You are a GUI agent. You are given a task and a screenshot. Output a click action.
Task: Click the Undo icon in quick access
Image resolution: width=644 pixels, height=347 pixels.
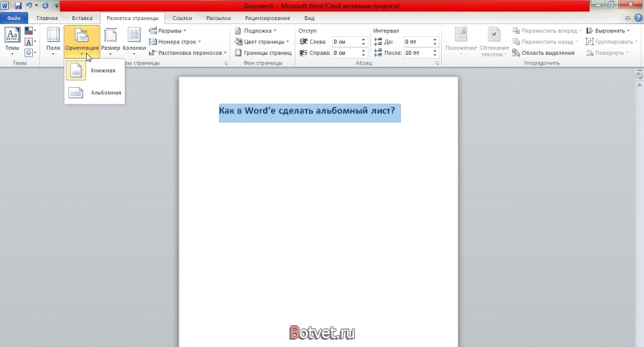click(x=29, y=6)
